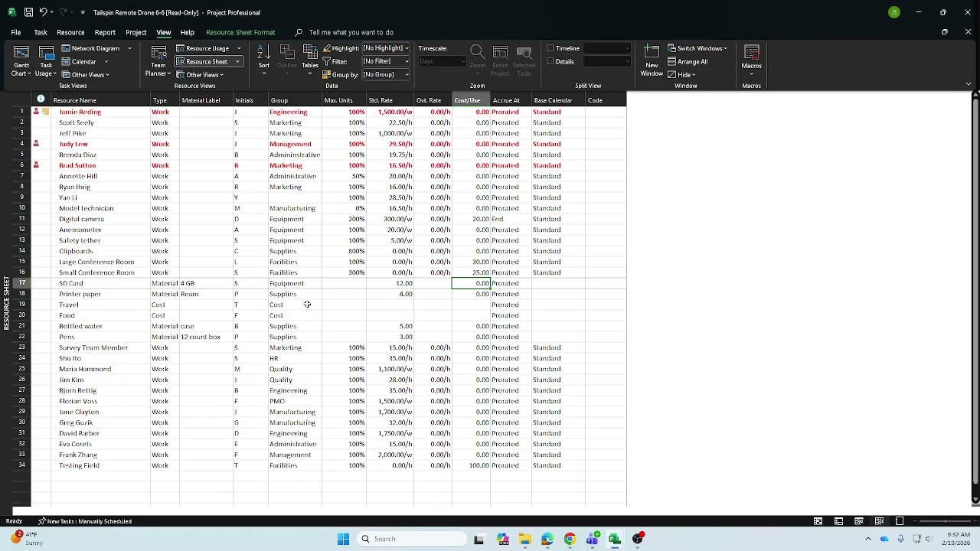Open the Switch Windows dropdown

pyautogui.click(x=697, y=48)
